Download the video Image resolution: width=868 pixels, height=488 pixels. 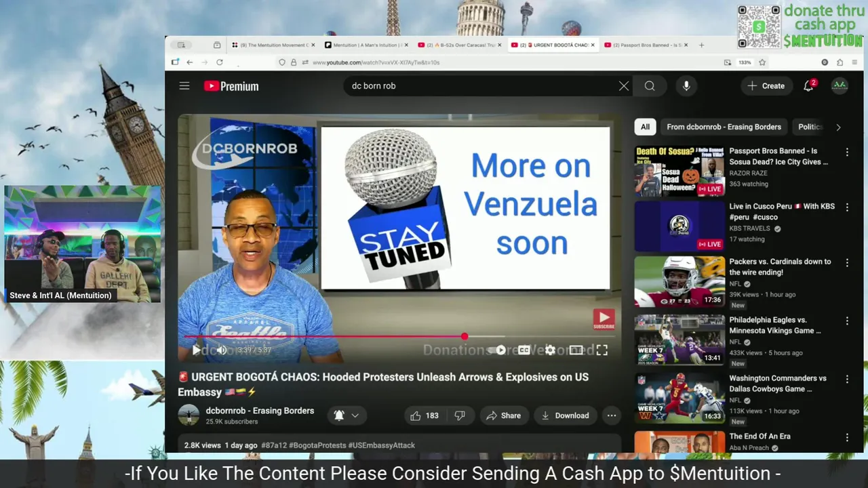[565, 415]
